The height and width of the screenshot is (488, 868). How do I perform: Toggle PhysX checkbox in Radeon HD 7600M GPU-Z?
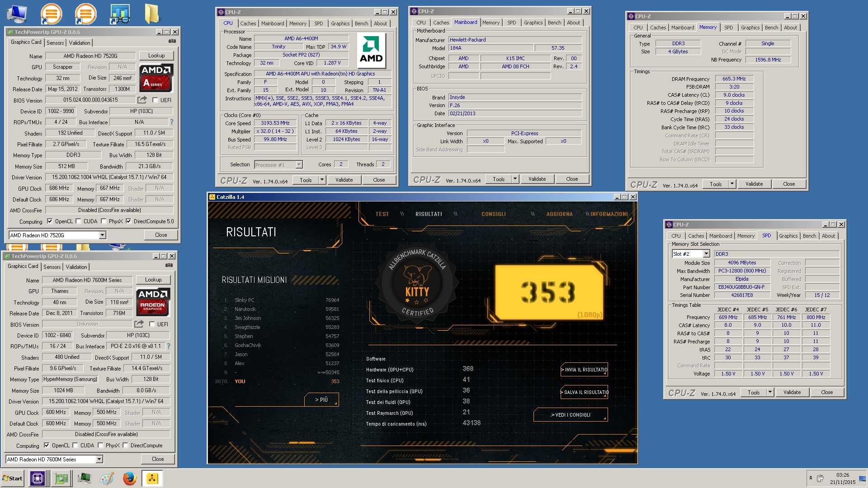[100, 446]
